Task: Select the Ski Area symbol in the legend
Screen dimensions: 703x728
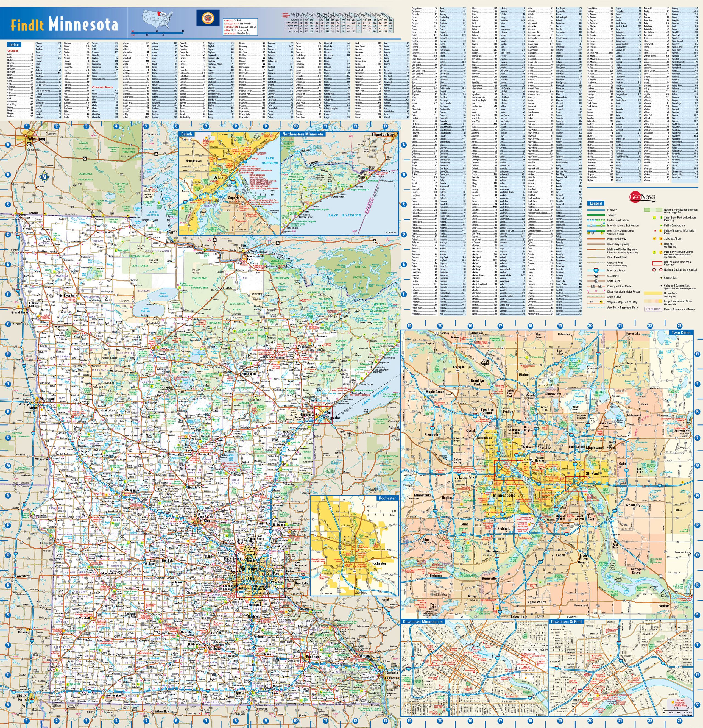Action: pyautogui.click(x=655, y=238)
